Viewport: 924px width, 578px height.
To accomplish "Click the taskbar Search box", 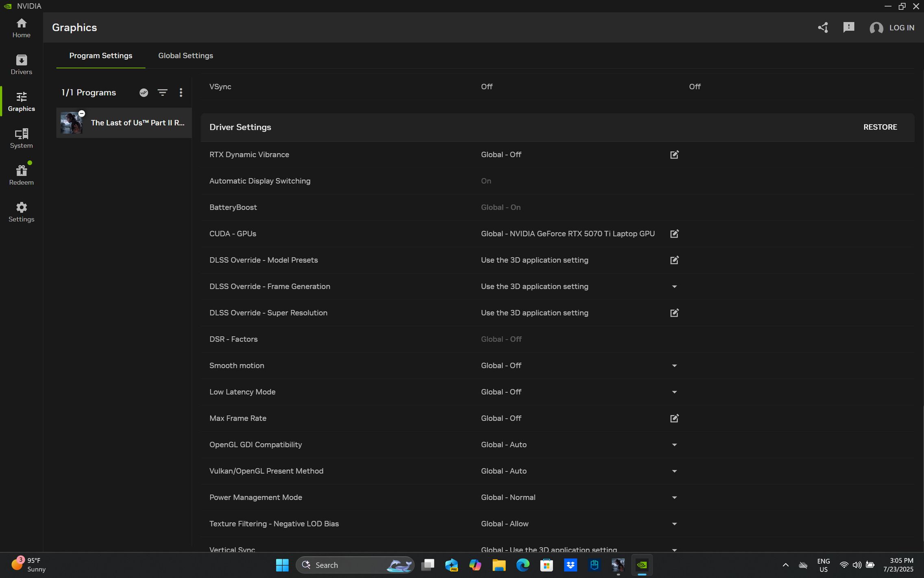I will pyautogui.click(x=355, y=565).
